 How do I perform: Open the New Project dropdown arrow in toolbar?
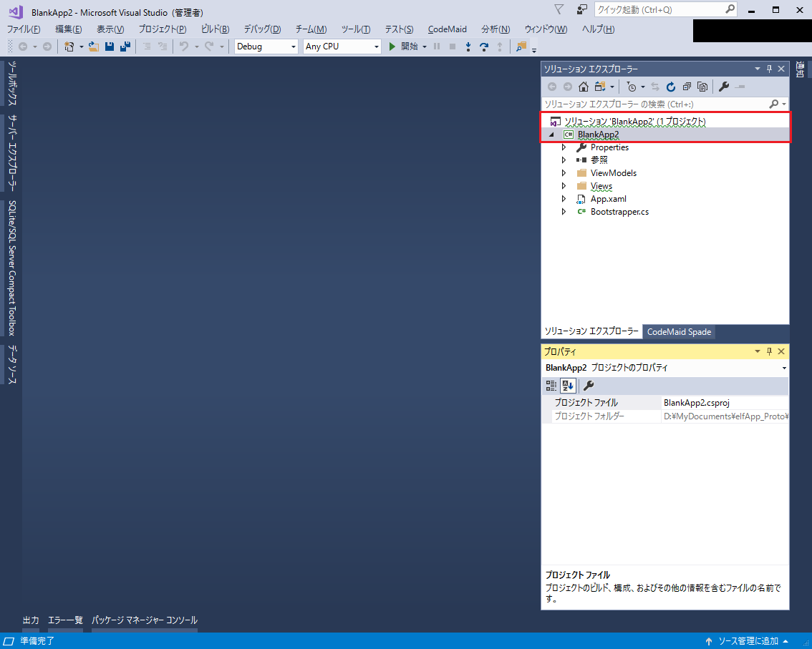pos(82,47)
